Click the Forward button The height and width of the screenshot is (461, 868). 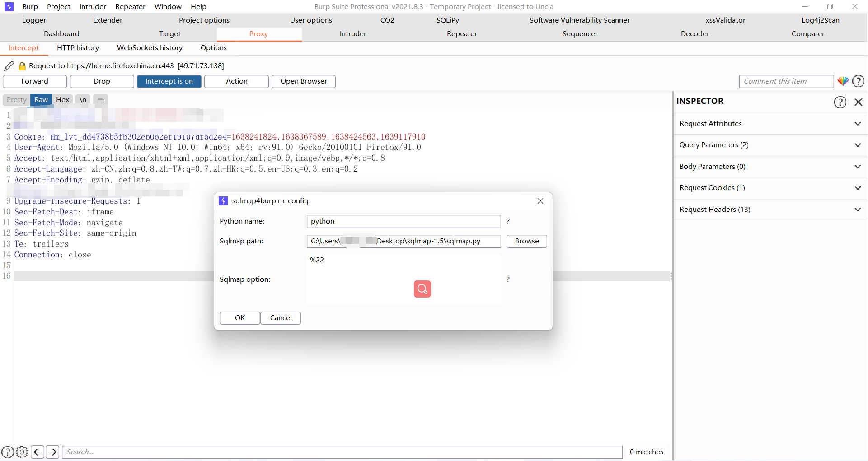(35, 81)
